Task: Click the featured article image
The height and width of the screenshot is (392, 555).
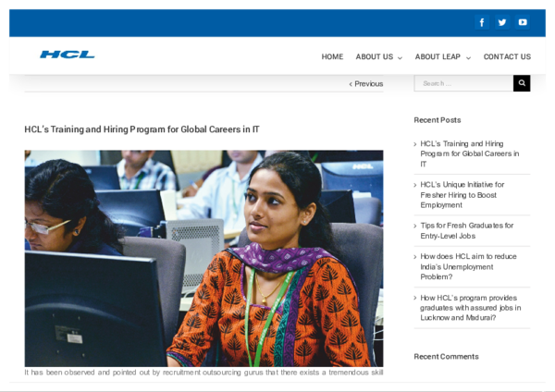Action: 203,258
